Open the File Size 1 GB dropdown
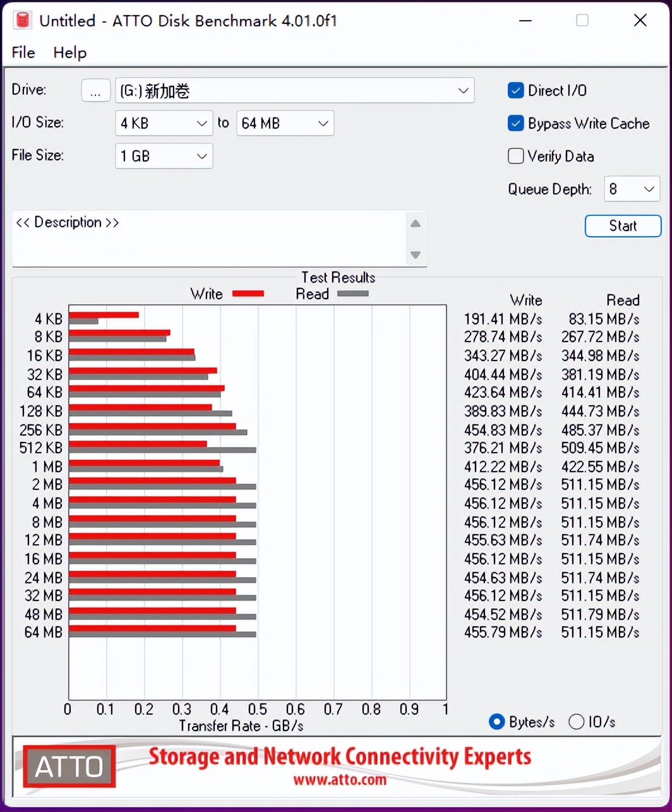This screenshot has height=812, width=672. [x=164, y=156]
